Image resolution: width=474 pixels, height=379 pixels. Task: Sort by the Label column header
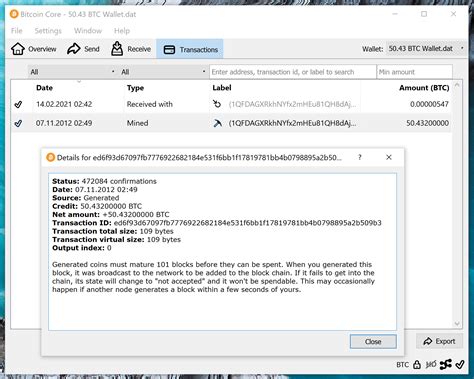(222, 88)
